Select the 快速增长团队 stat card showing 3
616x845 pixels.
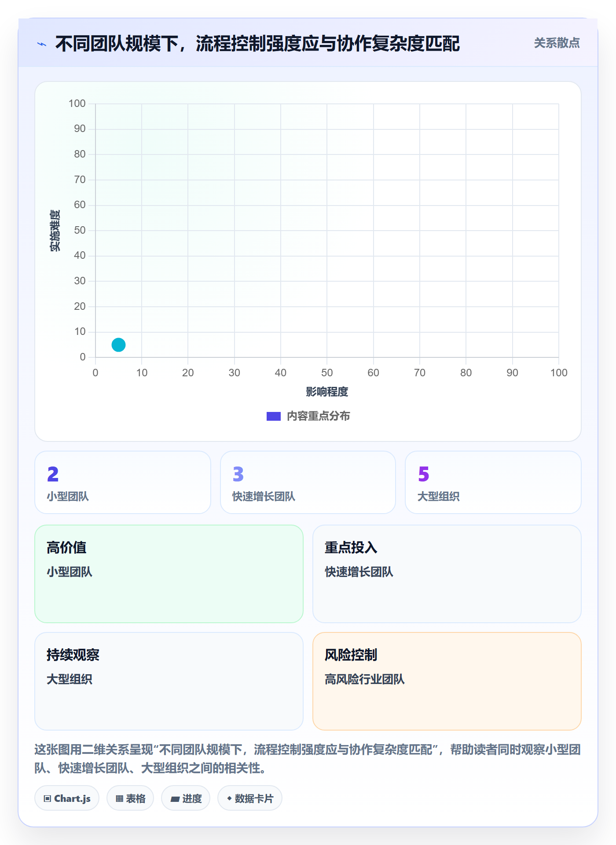point(308,482)
